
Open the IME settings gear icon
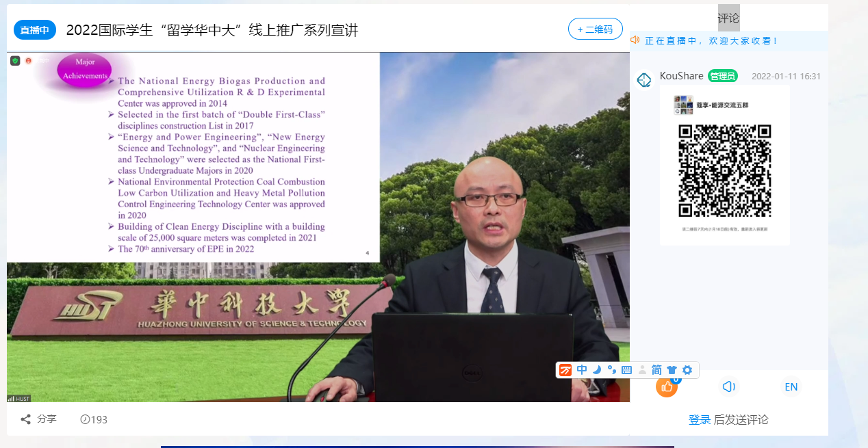coord(687,370)
